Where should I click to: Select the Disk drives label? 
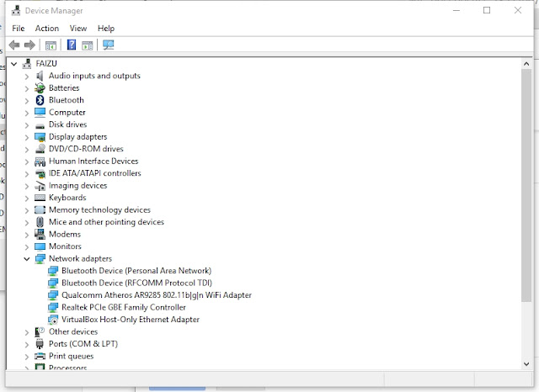tap(67, 124)
